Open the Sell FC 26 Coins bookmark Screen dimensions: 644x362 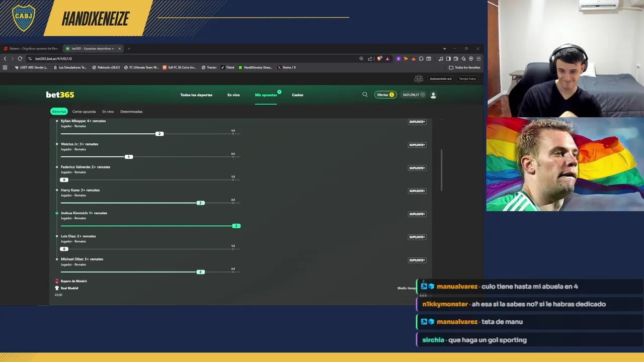click(180, 67)
